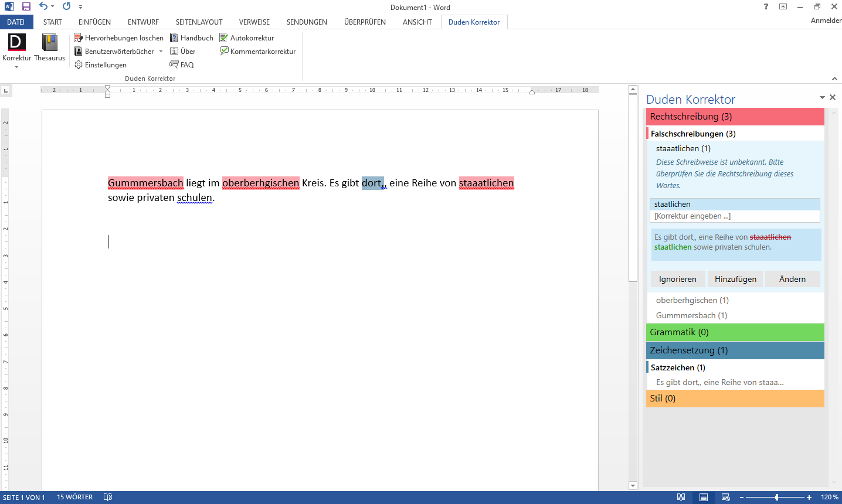Image resolution: width=842 pixels, height=504 pixels.
Task: Select the Duden Korrektor tab
Action: [x=474, y=22]
